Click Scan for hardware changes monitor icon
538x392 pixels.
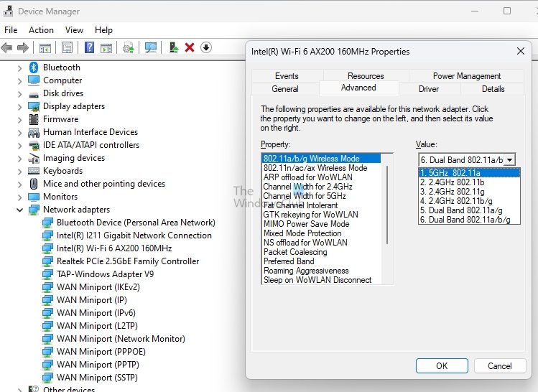pos(151,47)
